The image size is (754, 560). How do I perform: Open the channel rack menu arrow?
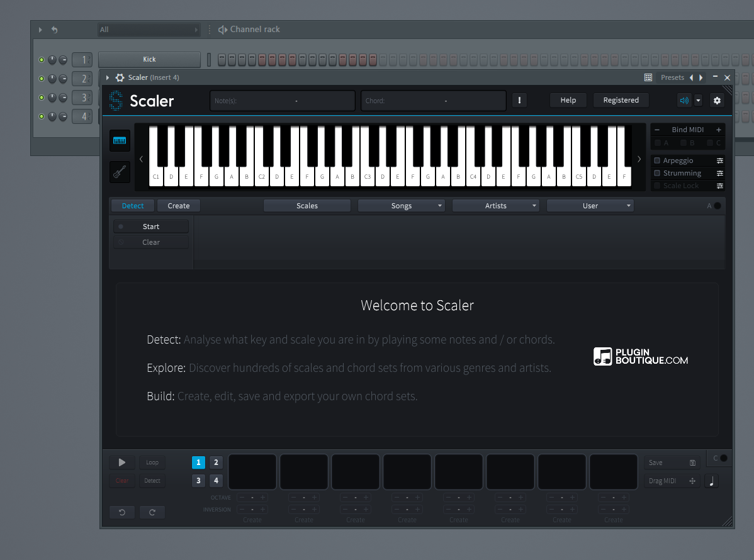pos(40,30)
